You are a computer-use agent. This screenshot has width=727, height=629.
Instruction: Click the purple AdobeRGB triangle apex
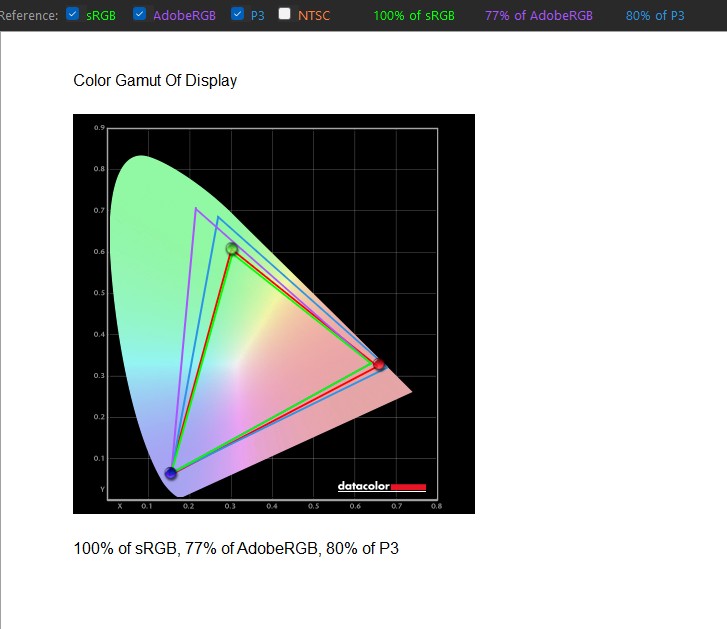point(196,209)
